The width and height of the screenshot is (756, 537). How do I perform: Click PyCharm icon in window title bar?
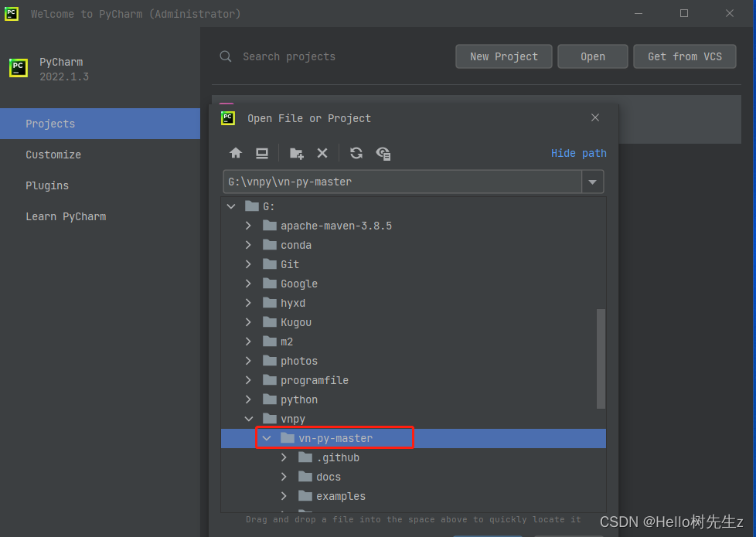point(12,13)
